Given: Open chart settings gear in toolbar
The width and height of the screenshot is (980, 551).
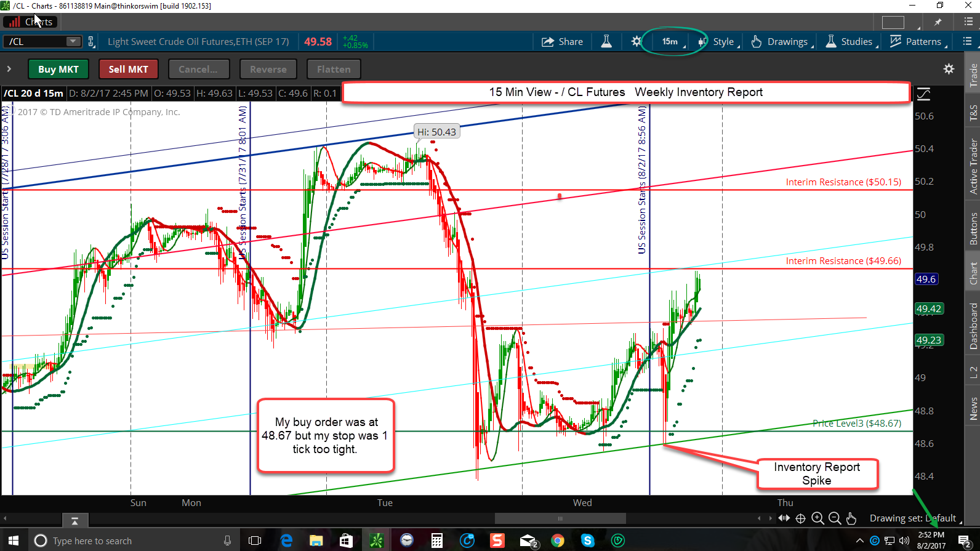Looking at the screenshot, I should [637, 42].
